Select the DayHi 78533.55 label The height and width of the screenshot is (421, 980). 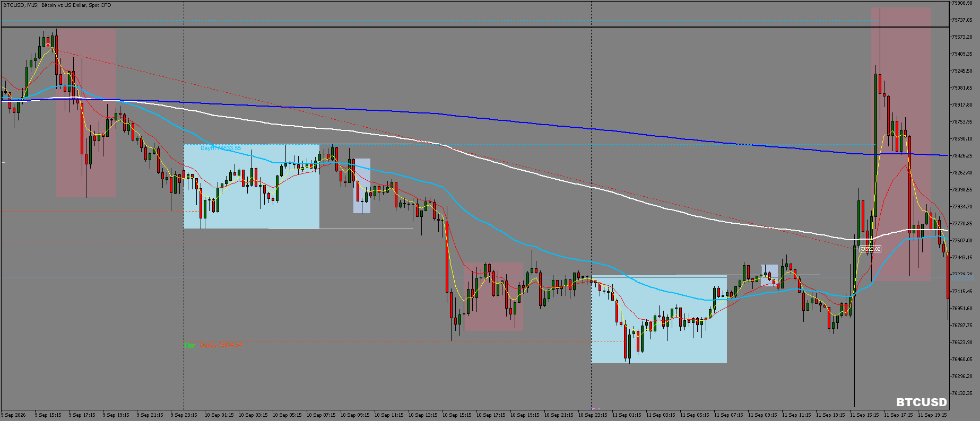tap(221, 148)
